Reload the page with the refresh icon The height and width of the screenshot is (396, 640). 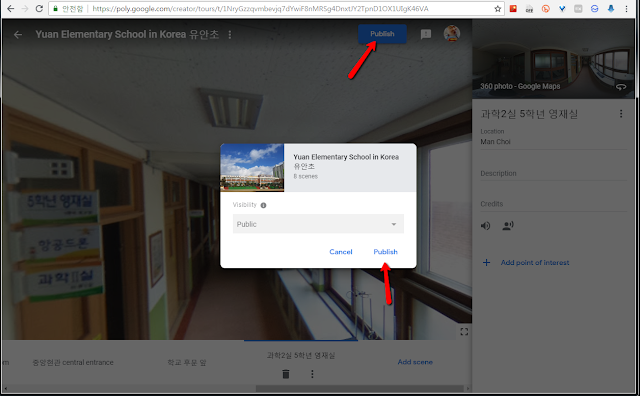point(39,9)
